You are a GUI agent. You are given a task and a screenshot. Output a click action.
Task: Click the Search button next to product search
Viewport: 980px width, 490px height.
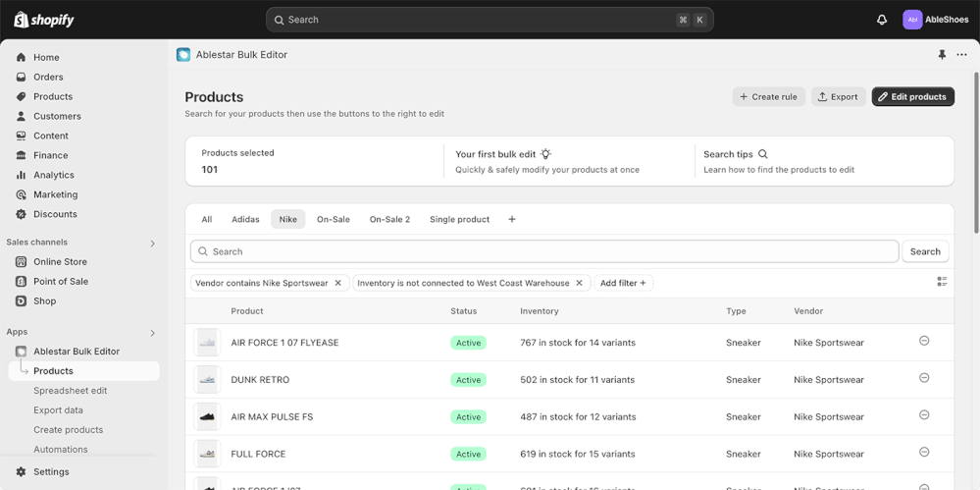(925, 251)
